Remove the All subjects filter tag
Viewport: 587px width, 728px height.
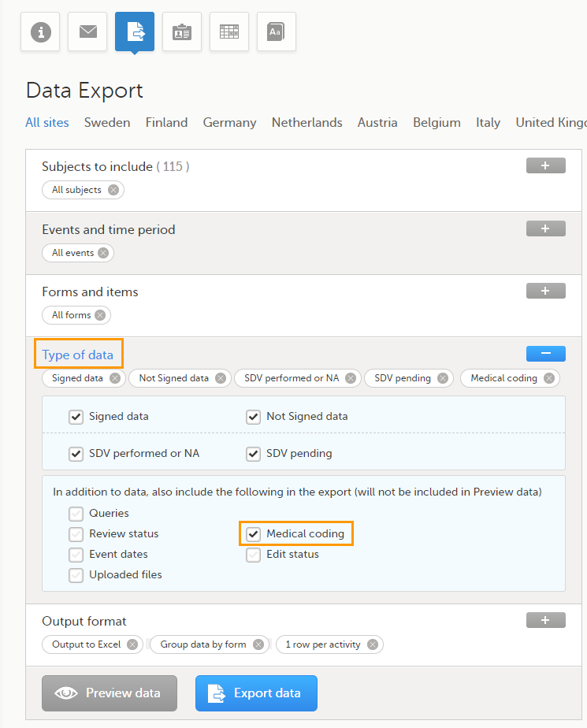coord(113,190)
